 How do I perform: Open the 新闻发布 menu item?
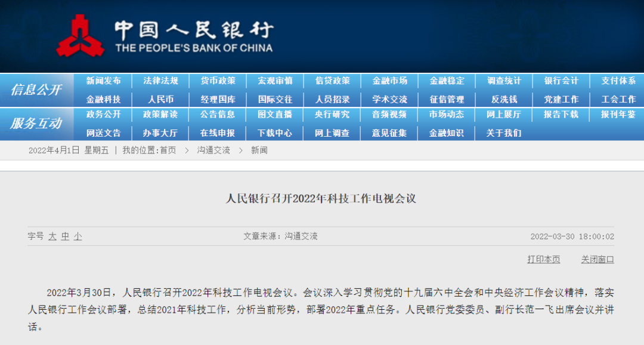(x=103, y=81)
